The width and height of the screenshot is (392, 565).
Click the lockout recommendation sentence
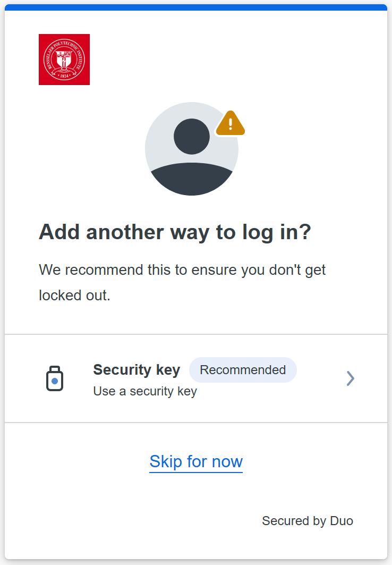pos(182,282)
